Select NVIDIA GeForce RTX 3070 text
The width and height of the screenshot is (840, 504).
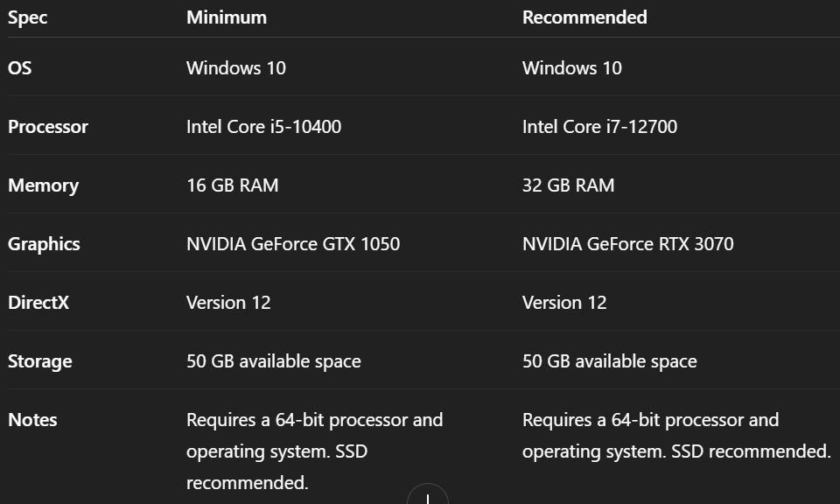(628, 244)
